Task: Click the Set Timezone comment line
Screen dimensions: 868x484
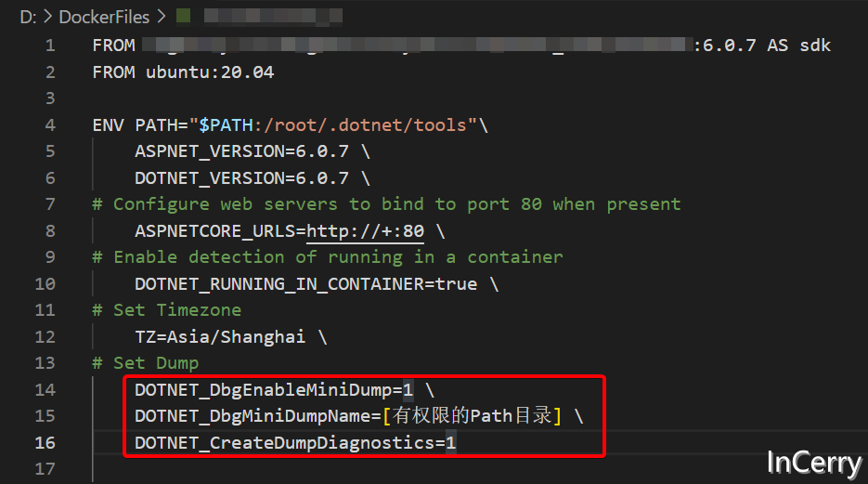Action: (x=166, y=310)
